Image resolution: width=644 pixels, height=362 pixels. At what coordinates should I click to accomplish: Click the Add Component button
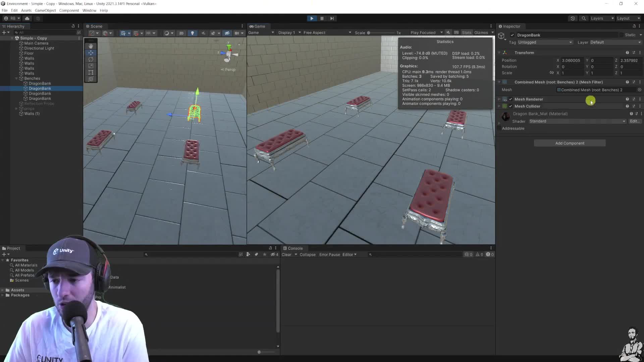coord(569,143)
